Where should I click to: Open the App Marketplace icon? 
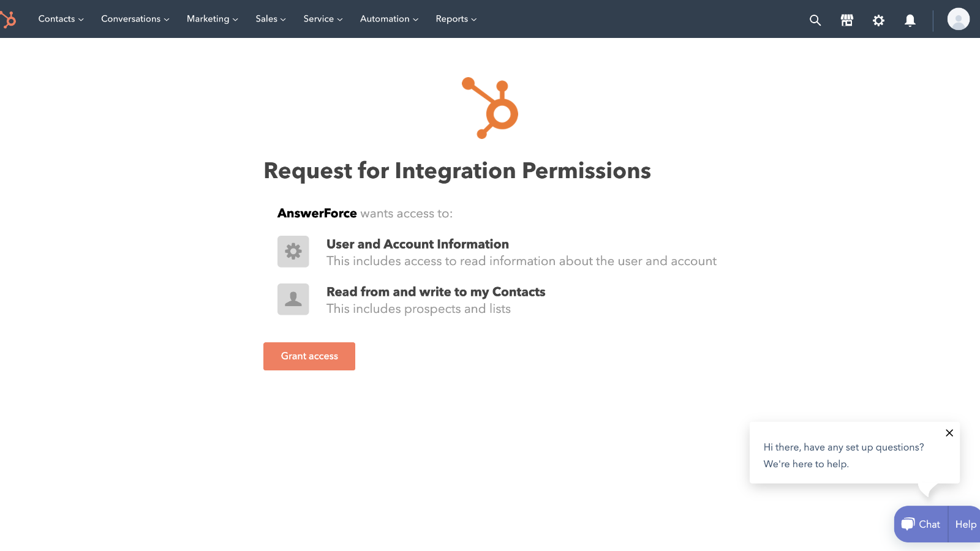coord(847,20)
